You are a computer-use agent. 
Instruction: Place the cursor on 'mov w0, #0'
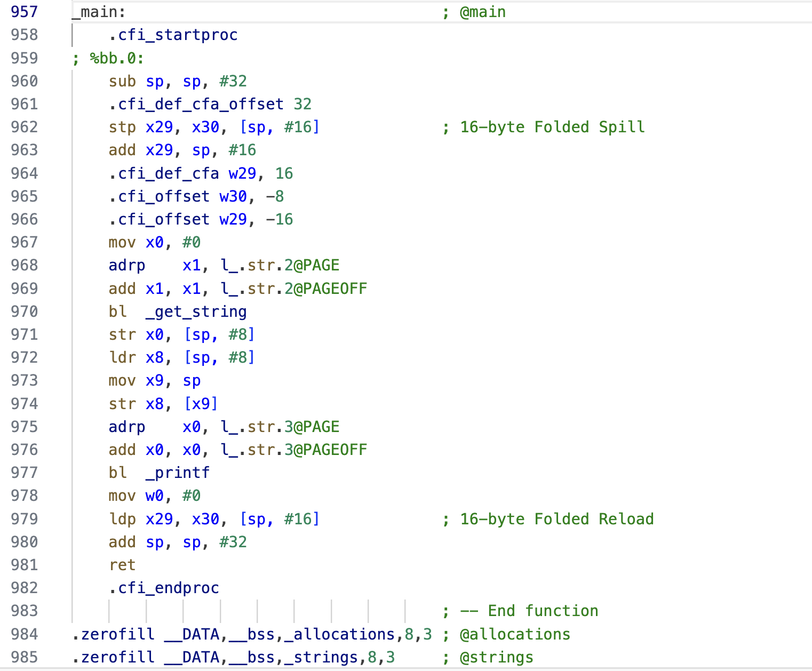pos(155,496)
